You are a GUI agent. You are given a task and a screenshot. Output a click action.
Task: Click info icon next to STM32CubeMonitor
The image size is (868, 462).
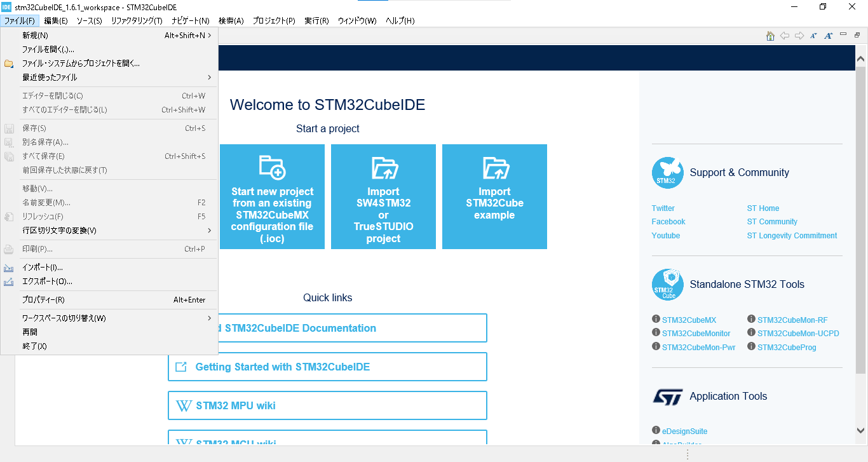click(x=656, y=333)
